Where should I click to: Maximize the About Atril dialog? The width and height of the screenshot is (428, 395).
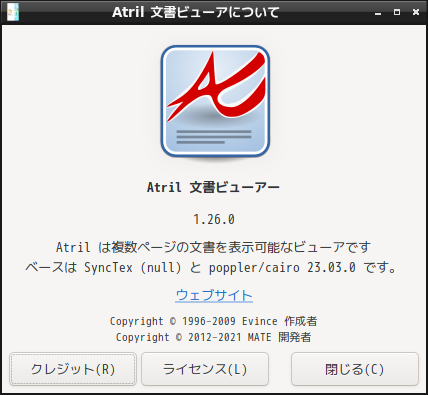coord(397,12)
